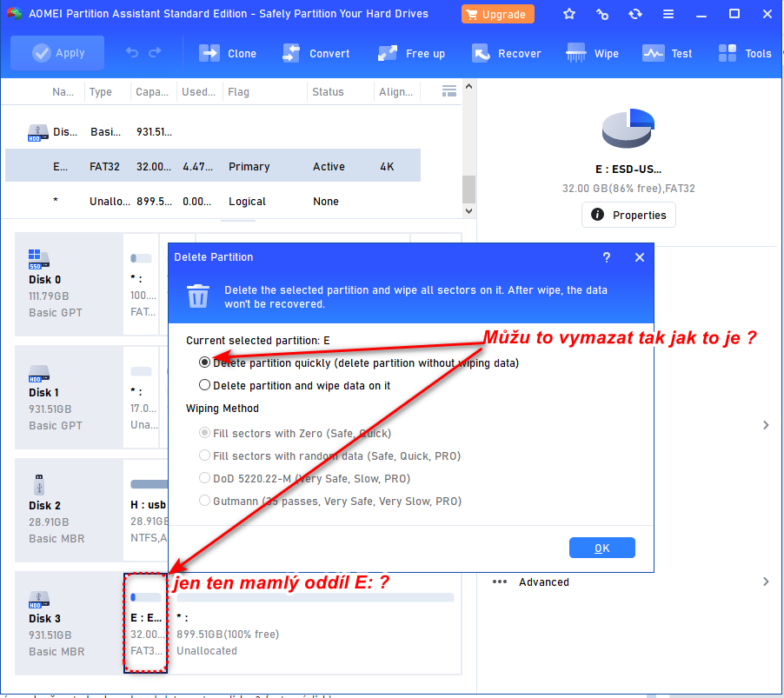
Task: Select the Disk 1 HDD block
Action: pyautogui.click(x=69, y=397)
